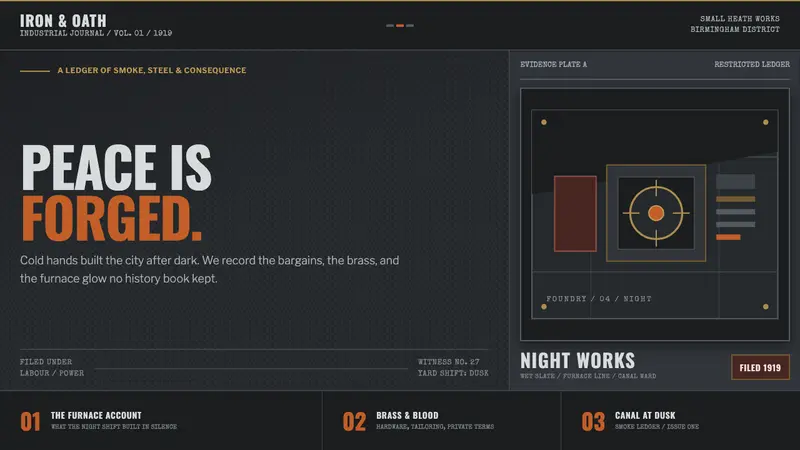The image size is (800, 450).
Task: Click the "LABOUR / POWER" text
Action: point(52,373)
